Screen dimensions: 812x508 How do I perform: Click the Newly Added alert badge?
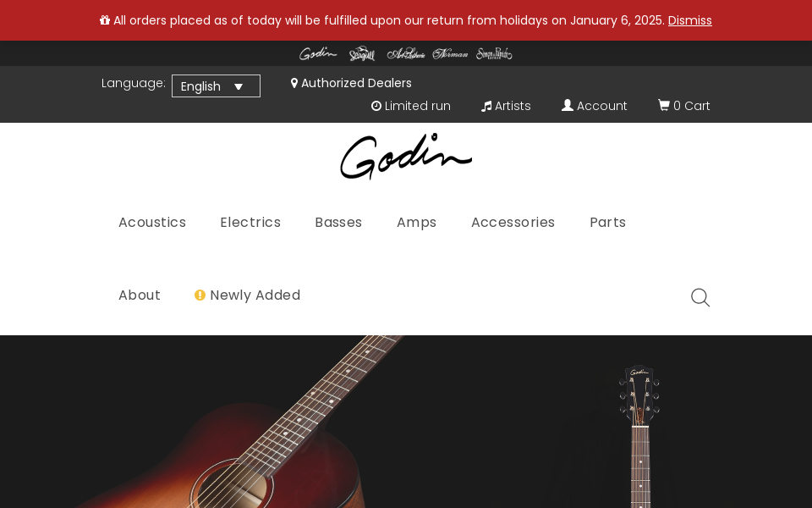tap(200, 295)
